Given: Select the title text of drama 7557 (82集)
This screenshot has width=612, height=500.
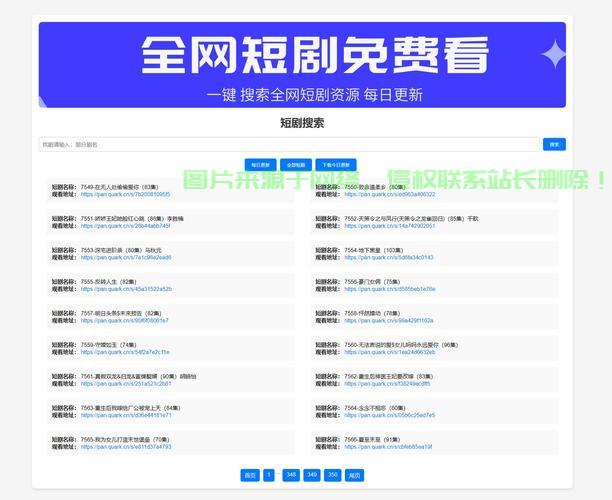Looking at the screenshot, I should (121, 313).
